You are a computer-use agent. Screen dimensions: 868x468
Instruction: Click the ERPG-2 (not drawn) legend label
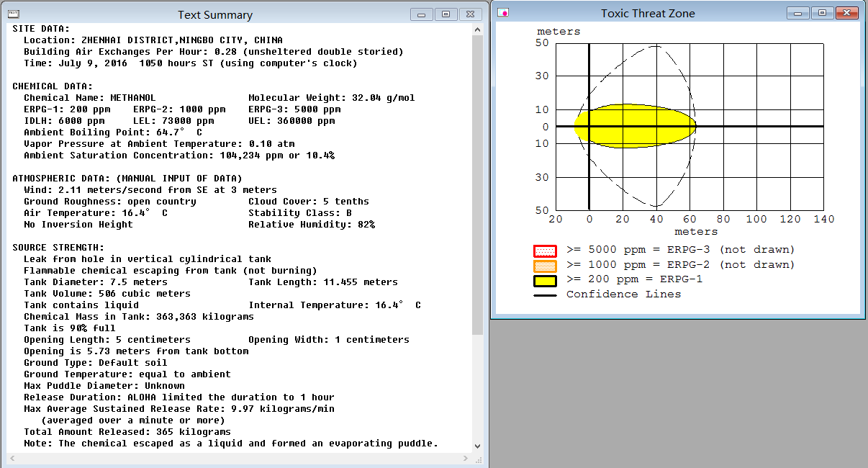coord(681,265)
